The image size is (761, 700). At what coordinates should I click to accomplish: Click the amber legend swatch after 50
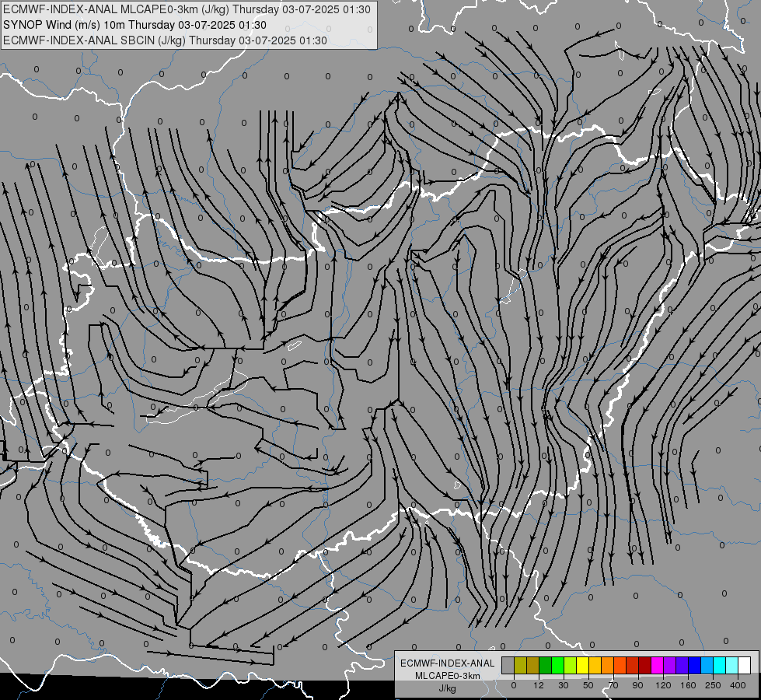[595, 665]
